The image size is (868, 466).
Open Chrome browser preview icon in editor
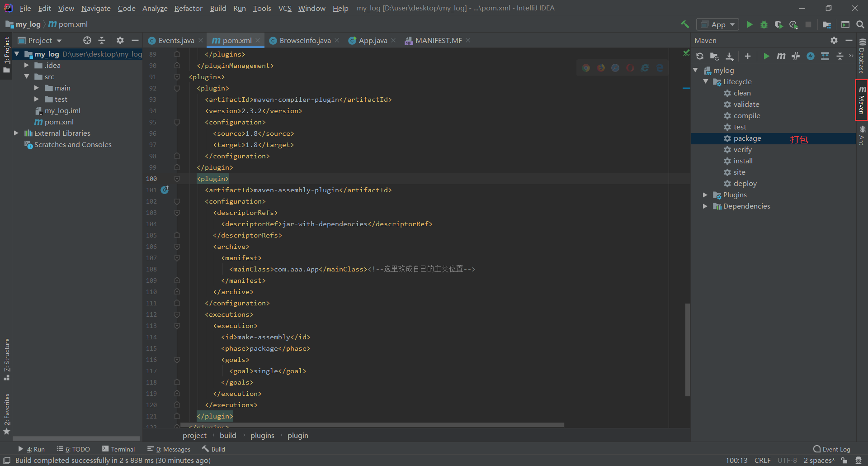(x=586, y=68)
